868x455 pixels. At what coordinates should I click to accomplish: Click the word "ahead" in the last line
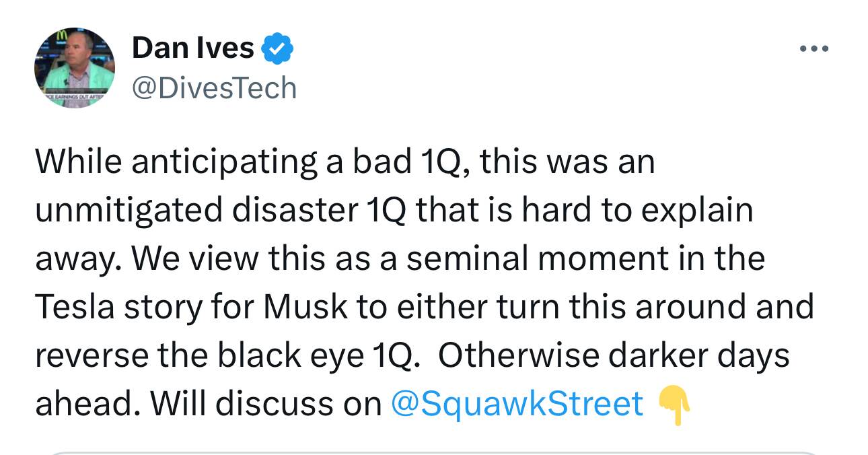pyautogui.click(x=83, y=404)
